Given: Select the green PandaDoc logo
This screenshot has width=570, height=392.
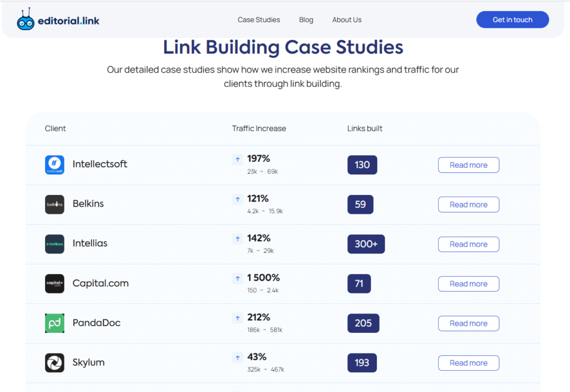Looking at the screenshot, I should (55, 323).
